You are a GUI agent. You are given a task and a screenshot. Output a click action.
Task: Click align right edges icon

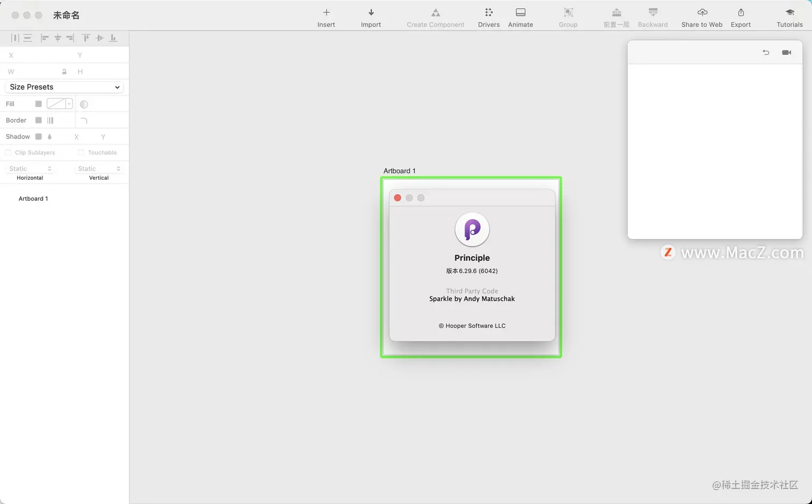(x=70, y=38)
